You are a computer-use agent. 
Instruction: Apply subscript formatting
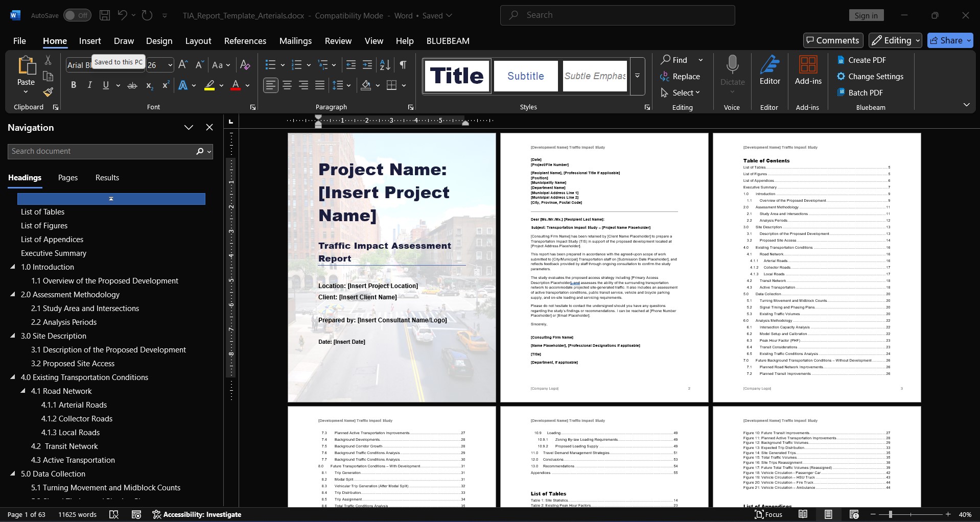[x=148, y=85]
